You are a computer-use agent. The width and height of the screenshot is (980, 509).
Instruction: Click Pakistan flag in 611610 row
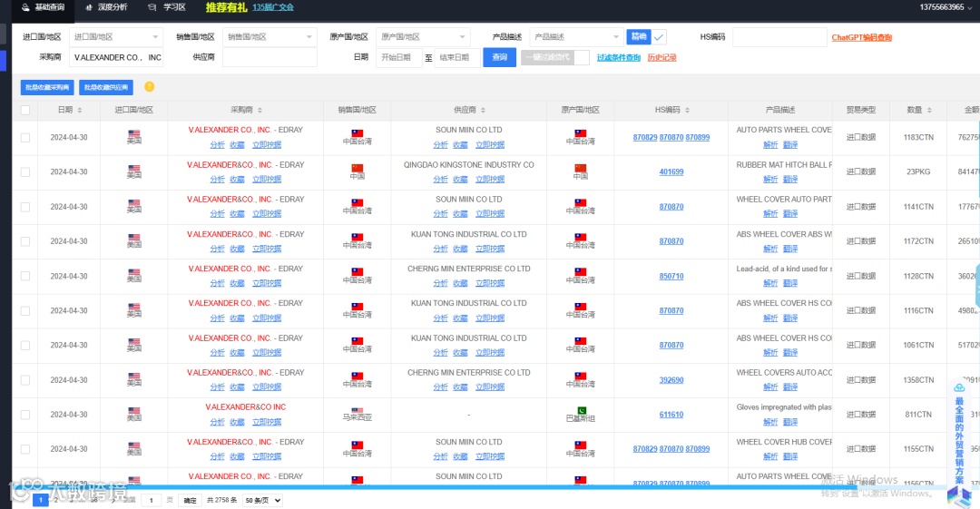581,411
